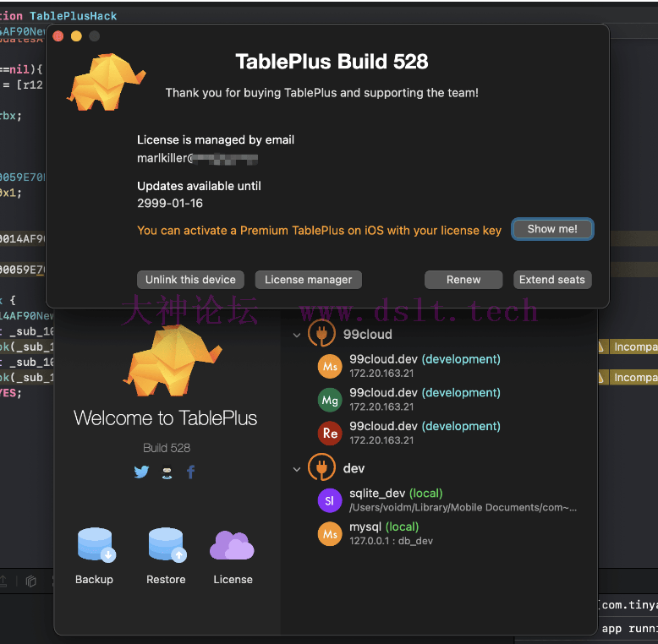Click Unlink this device button
Screen dimensions: 658x644
click(190, 280)
